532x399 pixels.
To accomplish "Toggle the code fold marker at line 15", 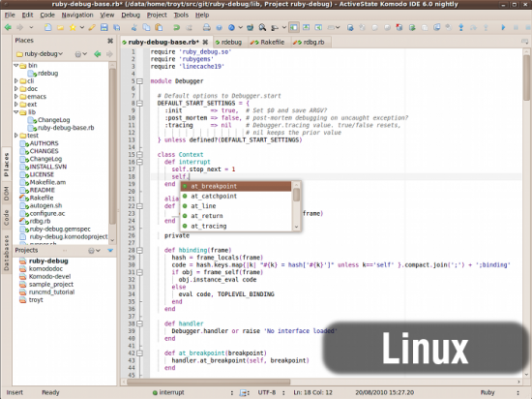I will point(139,155).
